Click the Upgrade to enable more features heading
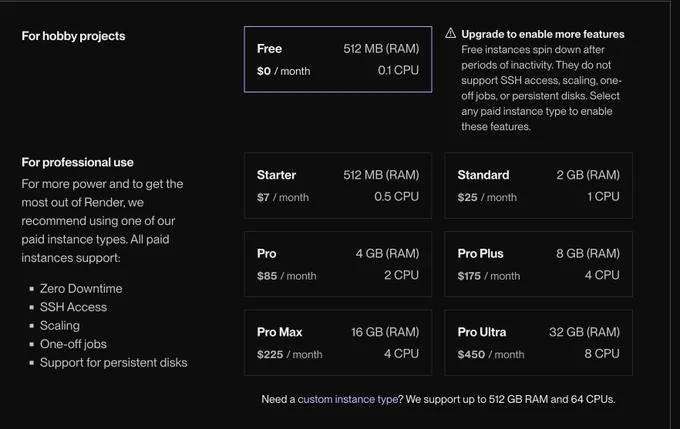Viewport: 680px width, 429px height. (x=543, y=34)
